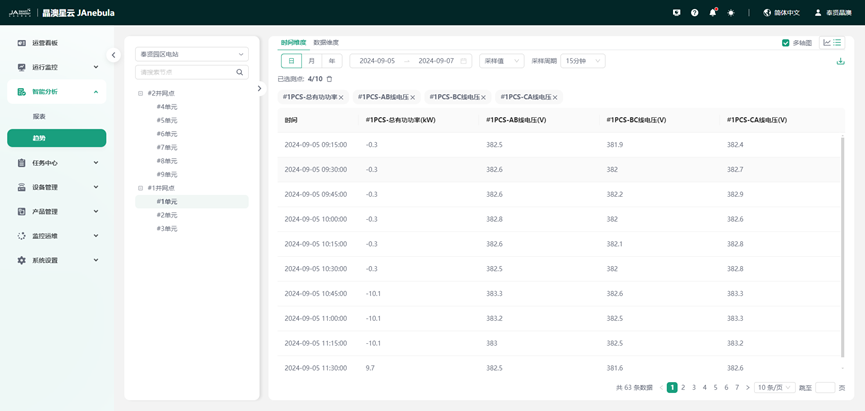Select the 月 time granularity option
This screenshot has height=411, width=865.
[x=311, y=61]
